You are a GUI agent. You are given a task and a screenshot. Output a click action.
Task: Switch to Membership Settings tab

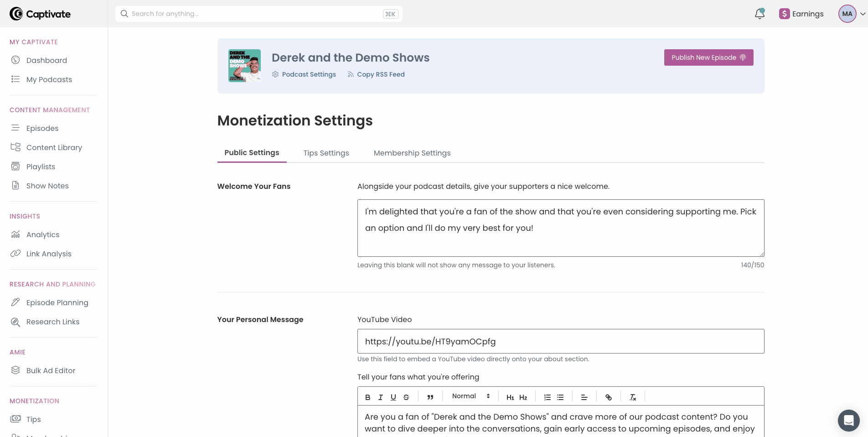coord(412,153)
